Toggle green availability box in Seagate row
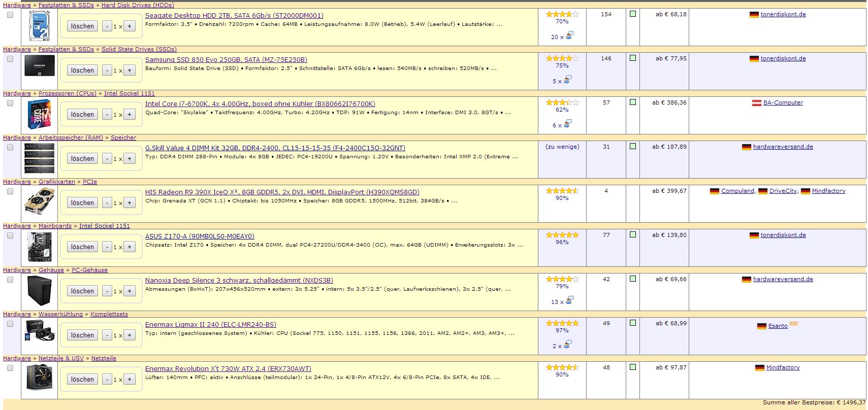This screenshot has height=410, width=868. pyautogui.click(x=633, y=14)
